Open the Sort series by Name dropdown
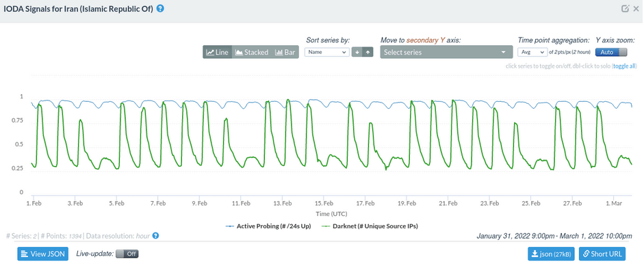This screenshot has width=644, height=266. [x=327, y=52]
